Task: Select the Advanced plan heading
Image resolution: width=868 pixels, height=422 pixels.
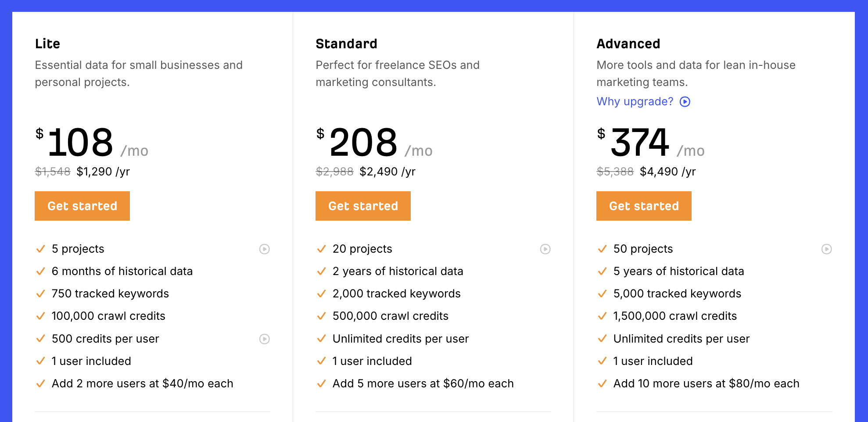Action: [628, 44]
